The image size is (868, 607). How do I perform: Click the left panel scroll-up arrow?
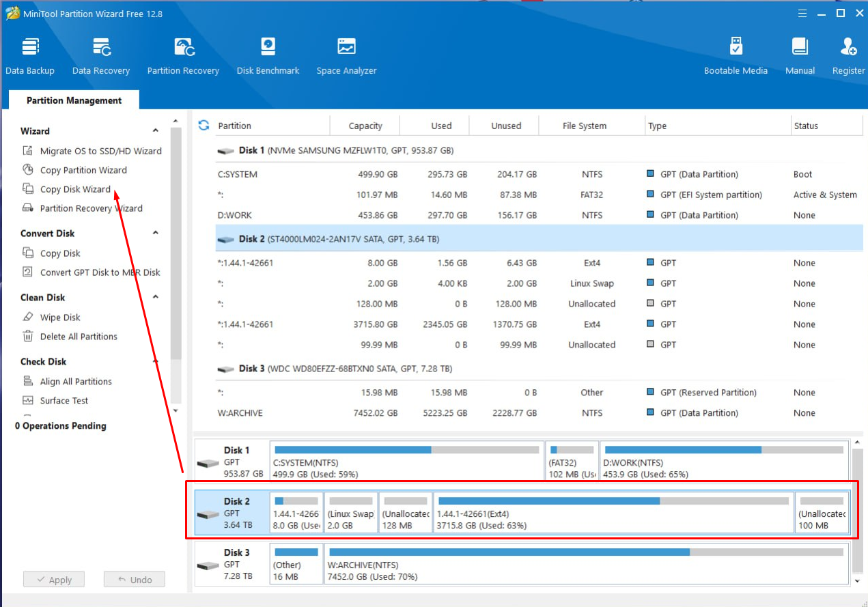coord(176,122)
